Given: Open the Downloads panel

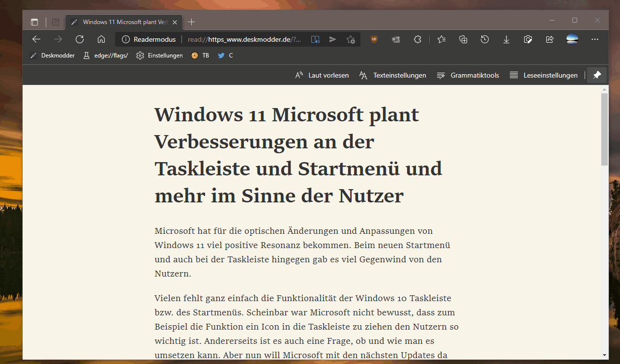Looking at the screenshot, I should [506, 39].
